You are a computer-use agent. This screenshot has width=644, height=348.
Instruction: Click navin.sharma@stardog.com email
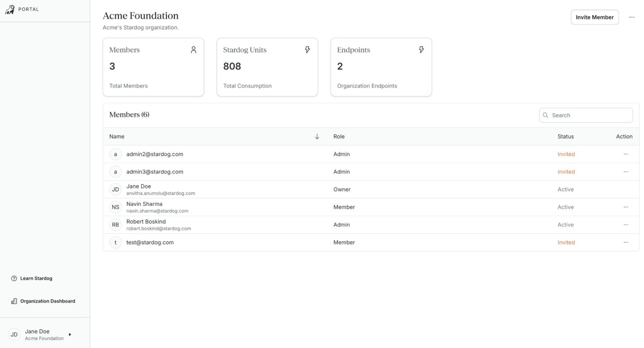point(157,211)
